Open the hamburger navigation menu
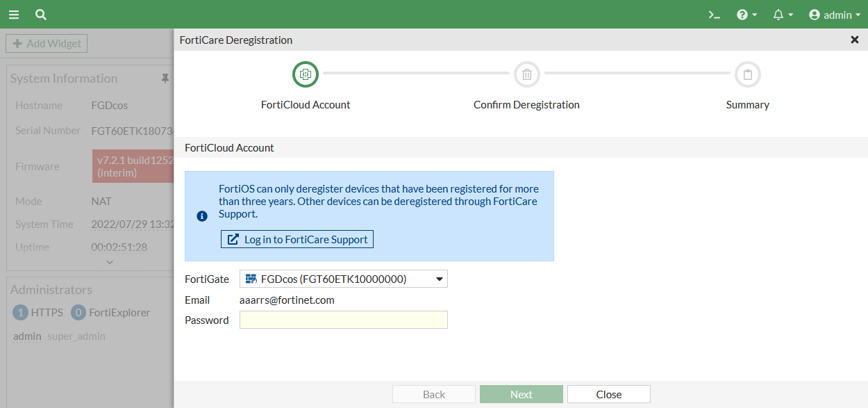Image resolution: width=868 pixels, height=408 pixels. tap(14, 14)
